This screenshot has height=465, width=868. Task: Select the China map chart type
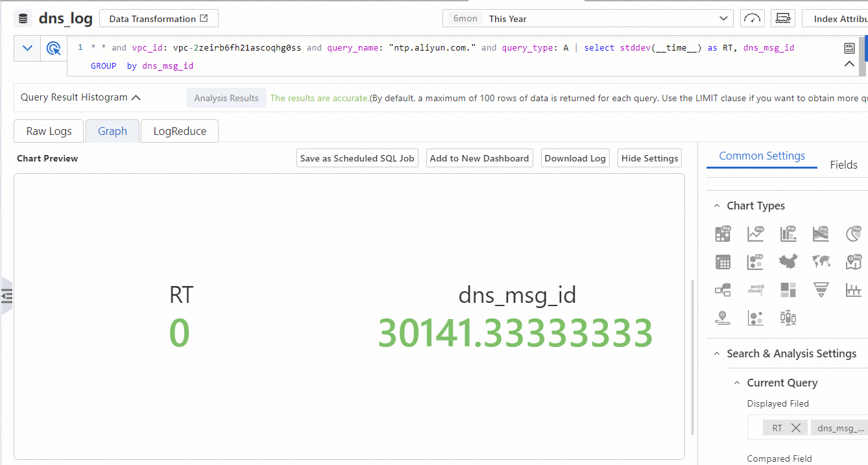click(x=788, y=262)
